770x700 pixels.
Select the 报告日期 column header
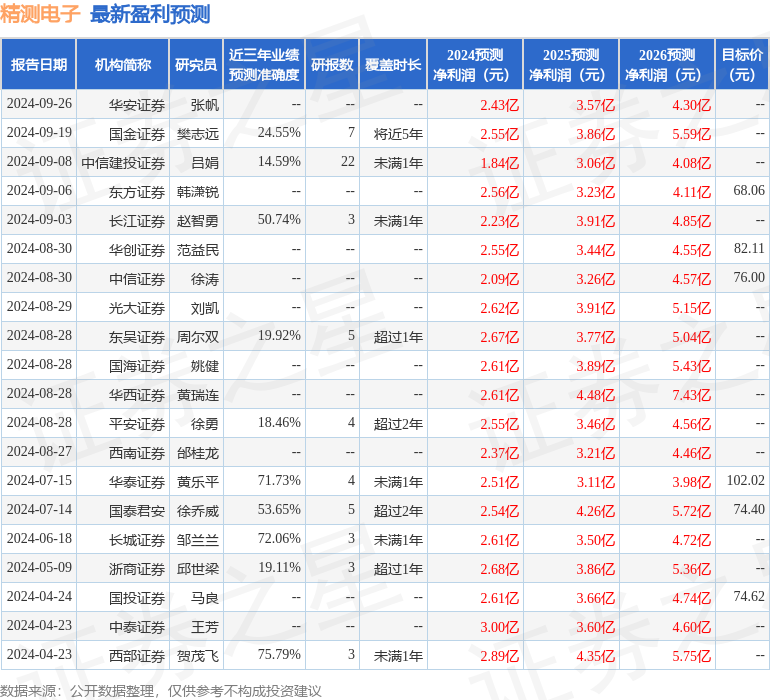coord(39,64)
